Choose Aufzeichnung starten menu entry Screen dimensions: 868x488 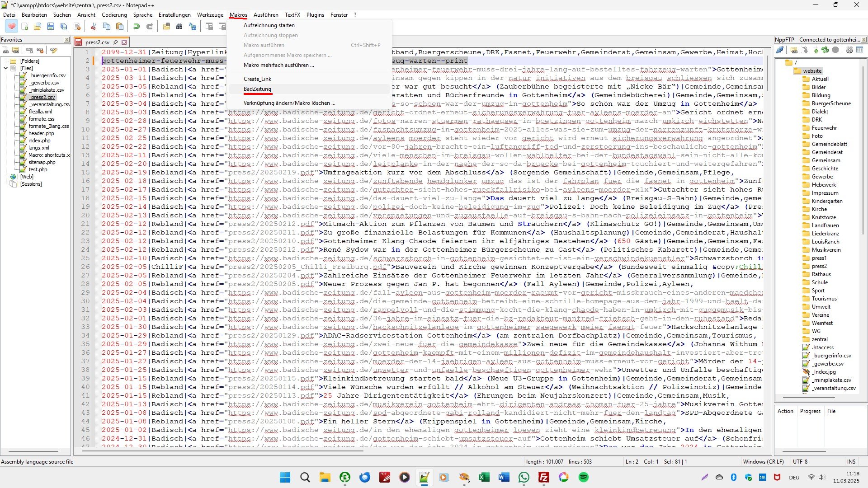tap(269, 25)
